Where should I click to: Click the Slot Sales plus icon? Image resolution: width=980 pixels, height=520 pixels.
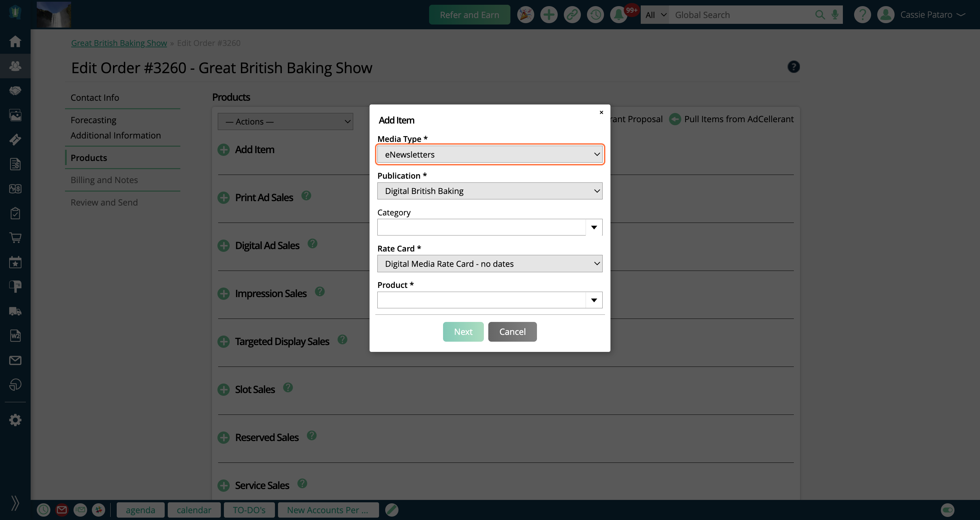(x=224, y=390)
